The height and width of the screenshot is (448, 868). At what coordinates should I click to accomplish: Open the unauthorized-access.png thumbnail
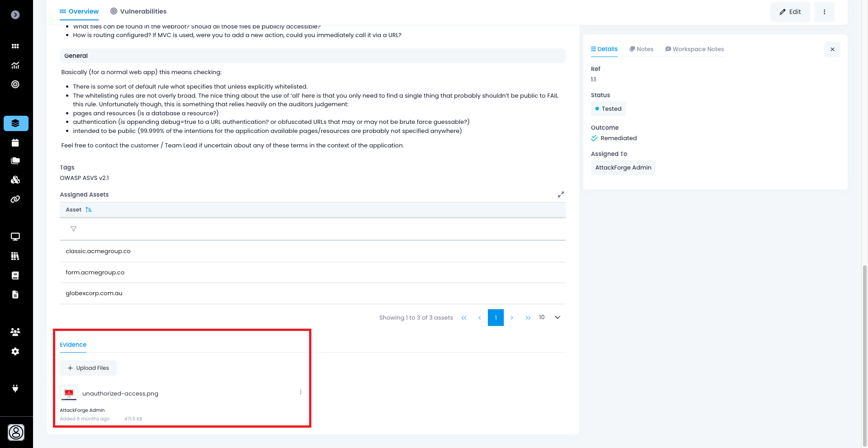[x=69, y=393]
